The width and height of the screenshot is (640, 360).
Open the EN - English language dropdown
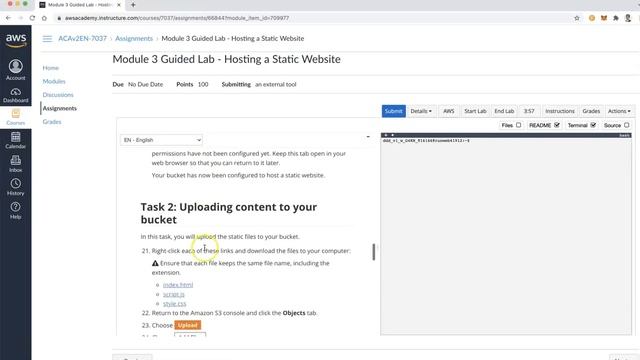[x=162, y=140]
